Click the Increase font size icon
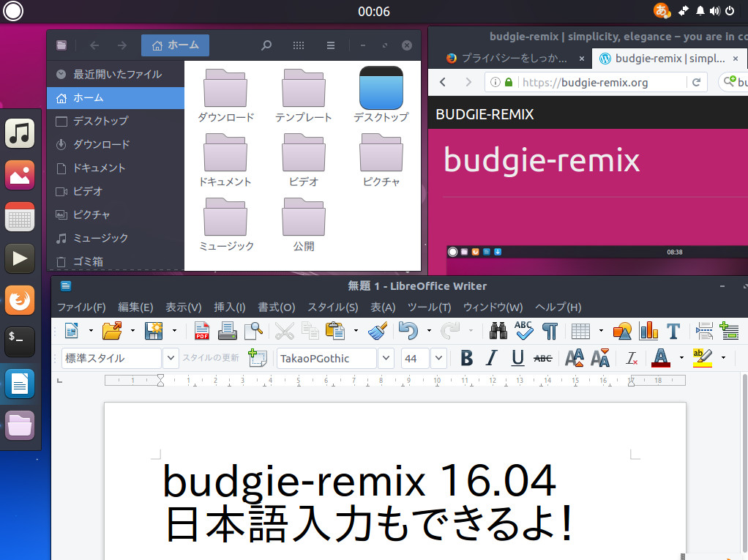 coord(575,358)
